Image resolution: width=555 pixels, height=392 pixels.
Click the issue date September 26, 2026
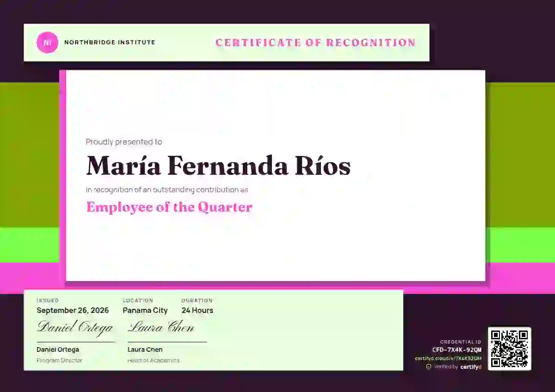[73, 311]
